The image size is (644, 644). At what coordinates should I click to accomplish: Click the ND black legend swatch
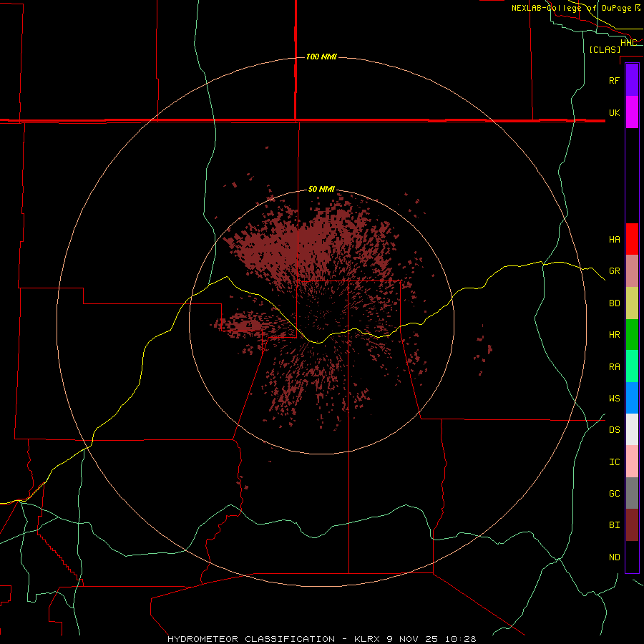tap(632, 557)
